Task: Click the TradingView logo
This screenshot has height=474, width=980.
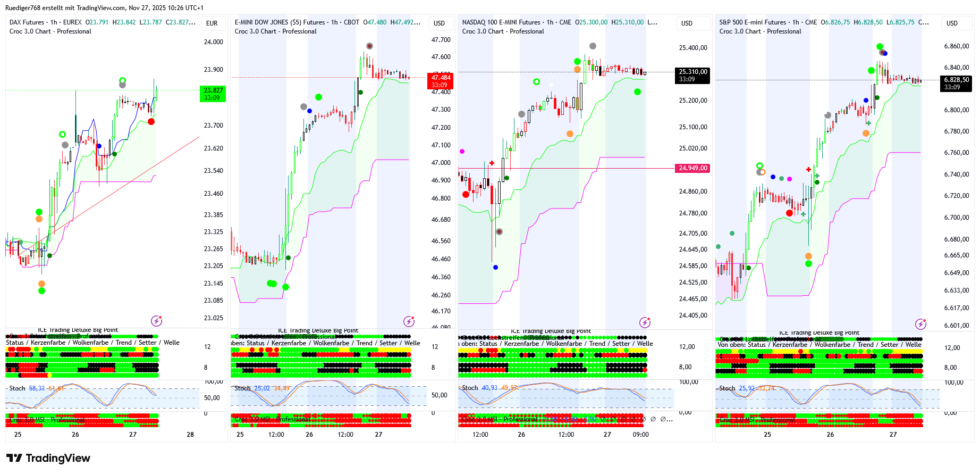Action: click(x=48, y=458)
